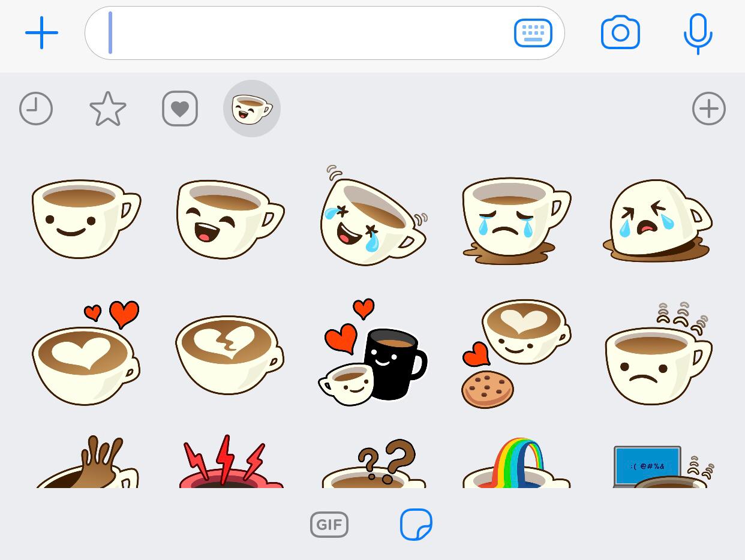Select the sticker picker icon

click(416, 525)
